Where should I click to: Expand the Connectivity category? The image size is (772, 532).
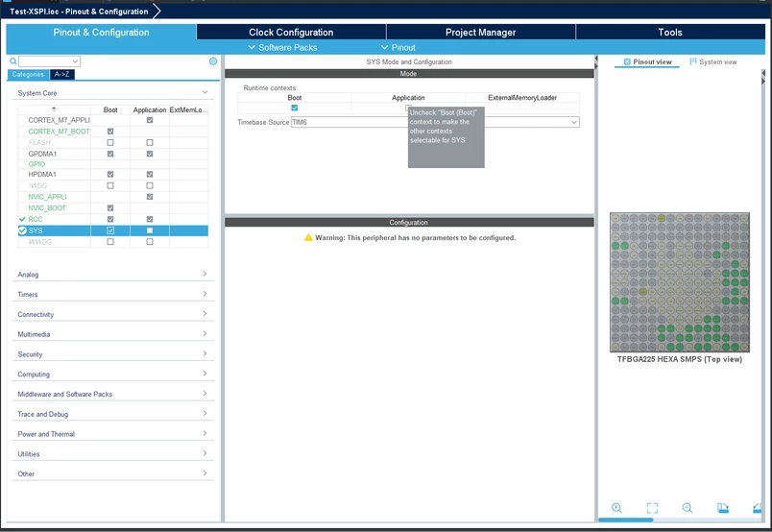click(112, 314)
